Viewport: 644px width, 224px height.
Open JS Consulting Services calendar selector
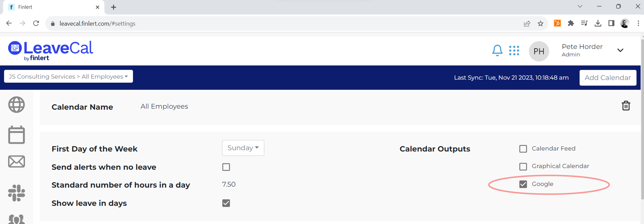tap(68, 77)
